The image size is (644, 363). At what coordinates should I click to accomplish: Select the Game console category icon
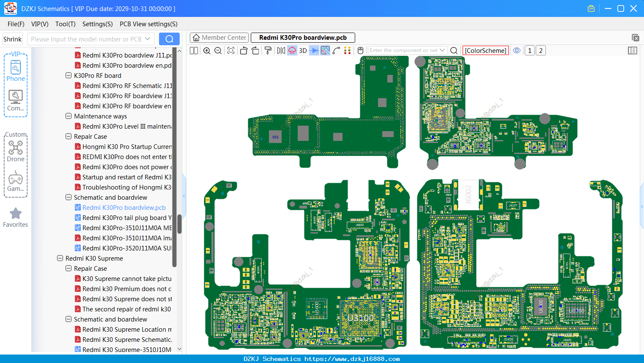[16, 181]
